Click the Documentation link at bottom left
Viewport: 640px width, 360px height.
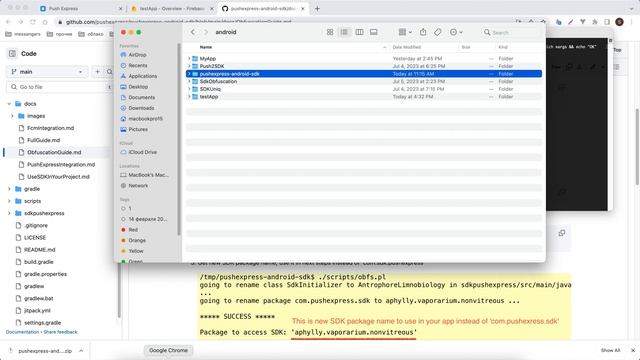[x=22, y=332]
